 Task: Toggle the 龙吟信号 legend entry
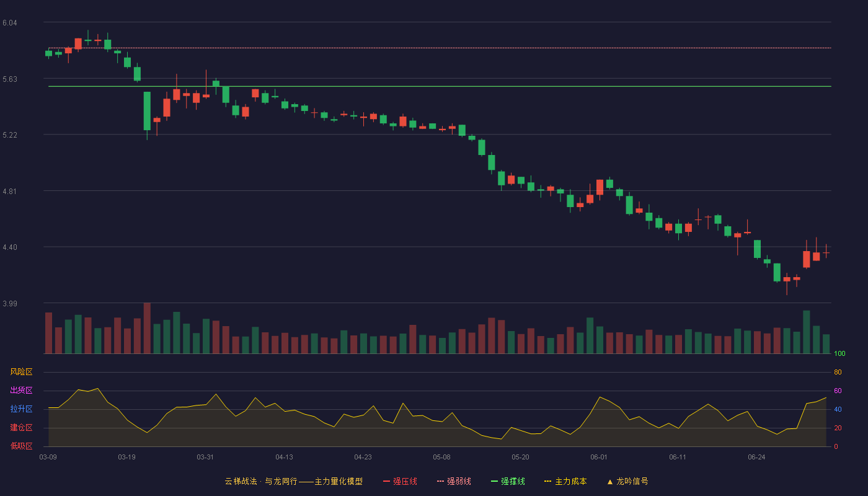tap(627, 481)
